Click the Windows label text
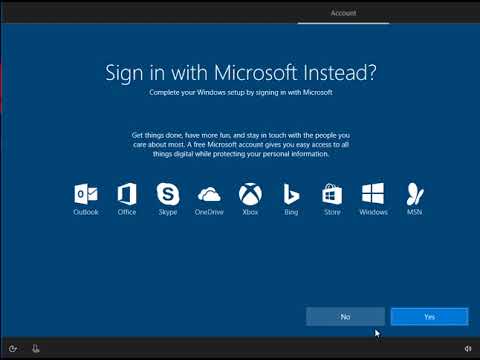The width and height of the screenshot is (480, 360). pyautogui.click(x=373, y=212)
